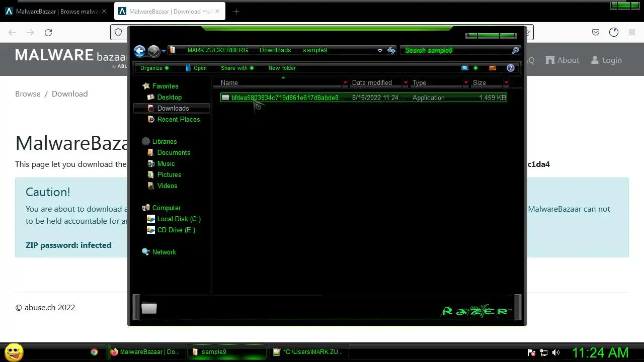
Task: Open the volume tray icon
Action: pos(556,352)
